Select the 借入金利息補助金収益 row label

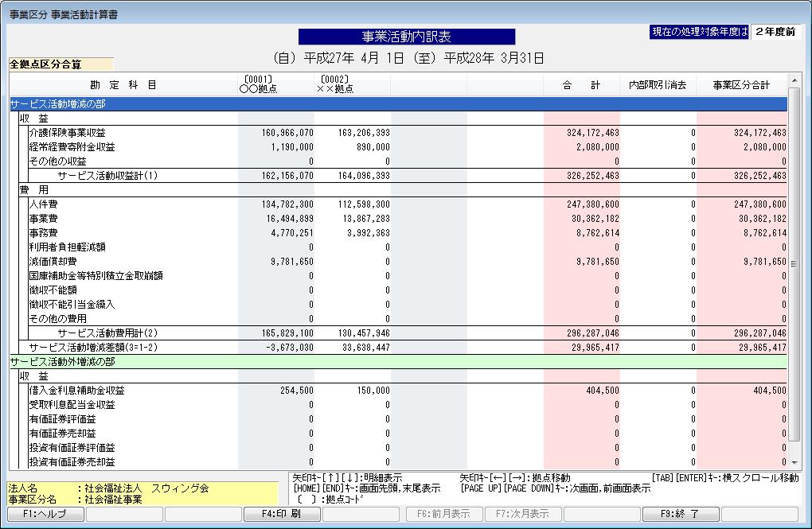[x=76, y=391]
